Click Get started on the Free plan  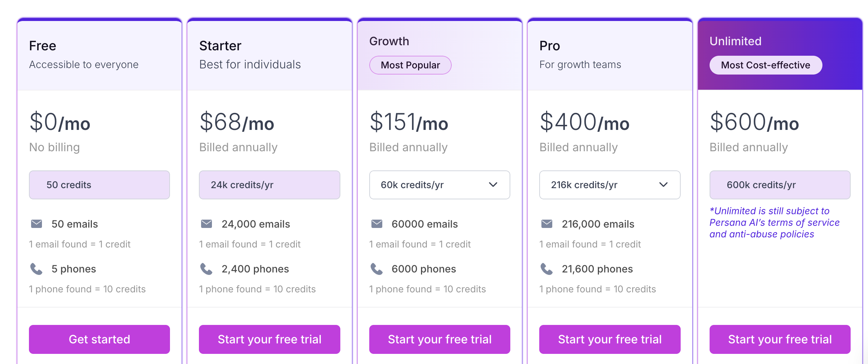(99, 339)
